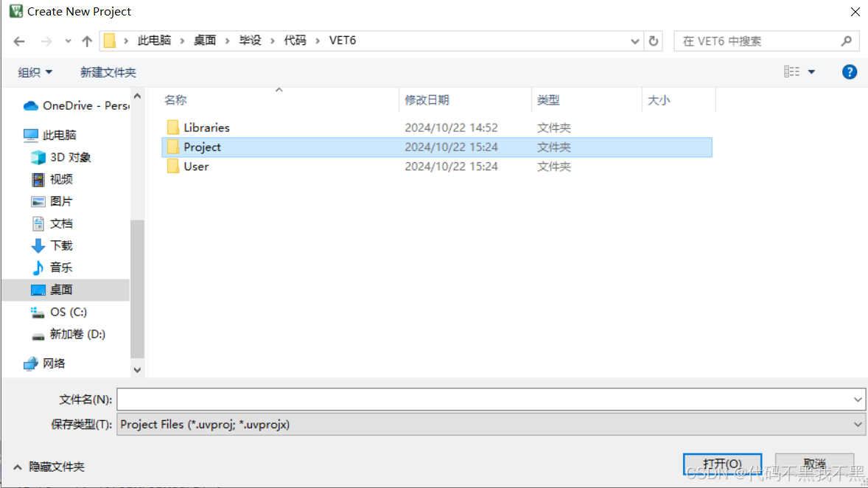Open help with the question mark icon
Viewport: 868px width, 488px height.
(849, 72)
